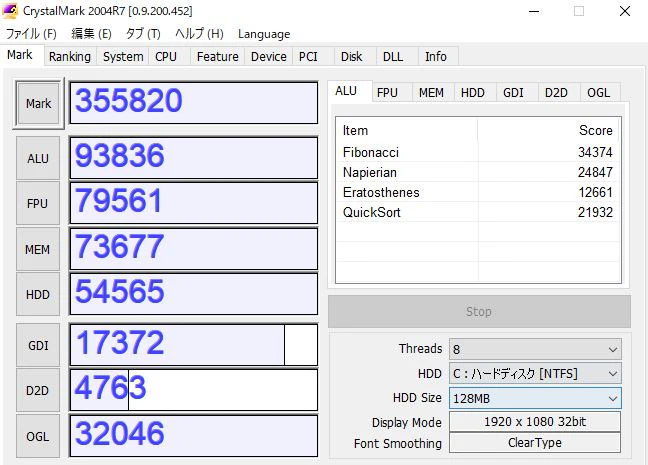The image size is (648, 465).
Task: Run the FPU benchmark button
Action: (38, 203)
